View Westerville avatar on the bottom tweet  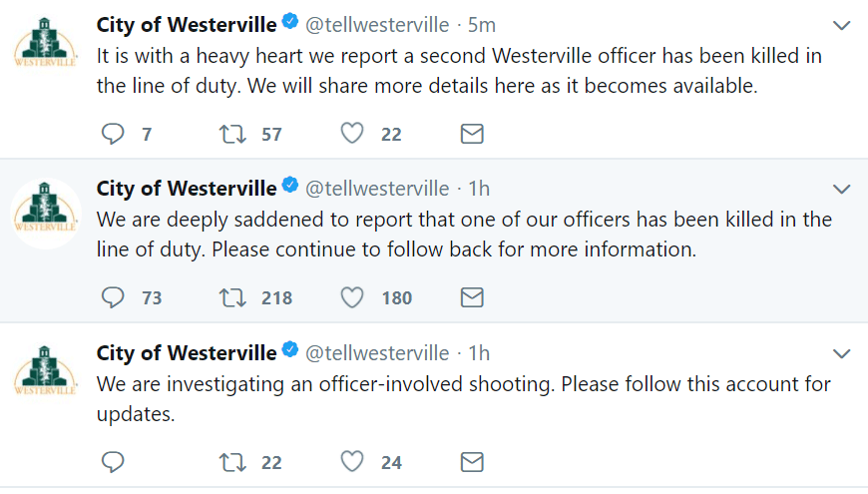(45, 370)
